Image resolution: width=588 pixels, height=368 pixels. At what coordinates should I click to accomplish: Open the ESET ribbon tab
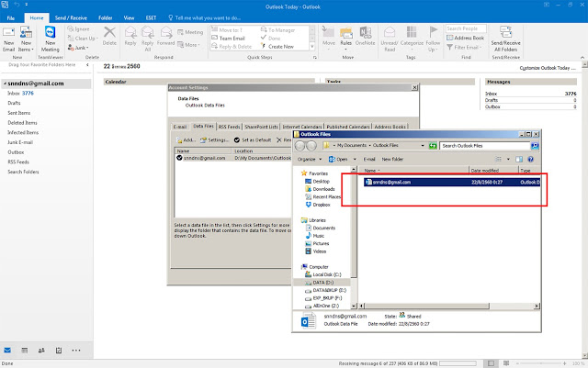pyautogui.click(x=151, y=18)
